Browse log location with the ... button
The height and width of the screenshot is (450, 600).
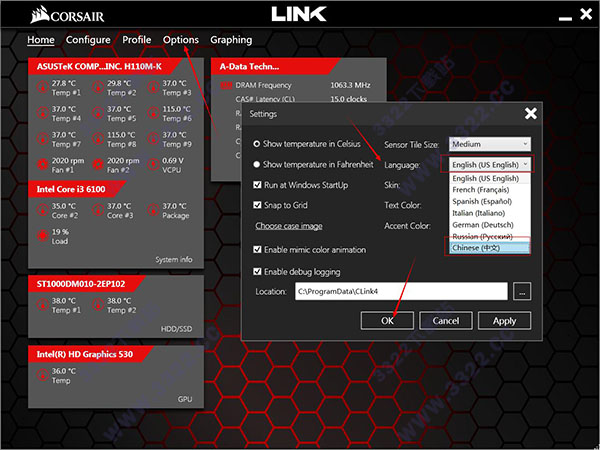pos(522,292)
